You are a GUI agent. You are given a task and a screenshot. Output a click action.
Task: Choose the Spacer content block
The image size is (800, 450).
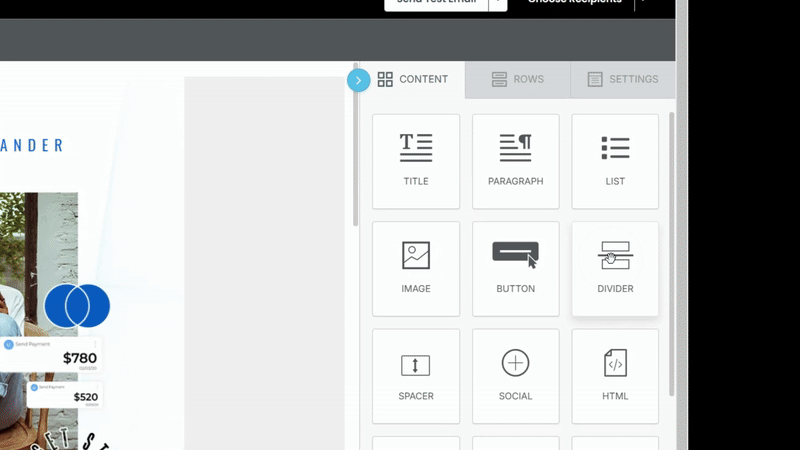(415, 376)
